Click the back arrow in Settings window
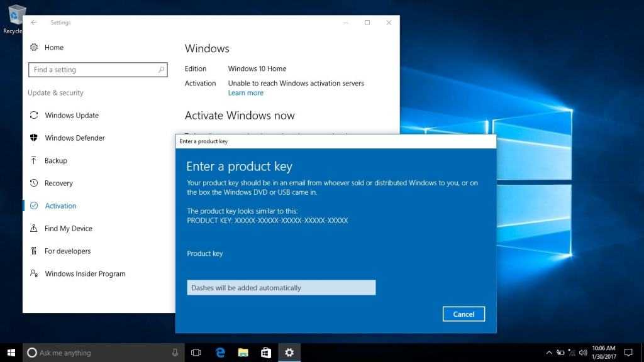Viewport: 644px width, 362px height. click(x=34, y=23)
